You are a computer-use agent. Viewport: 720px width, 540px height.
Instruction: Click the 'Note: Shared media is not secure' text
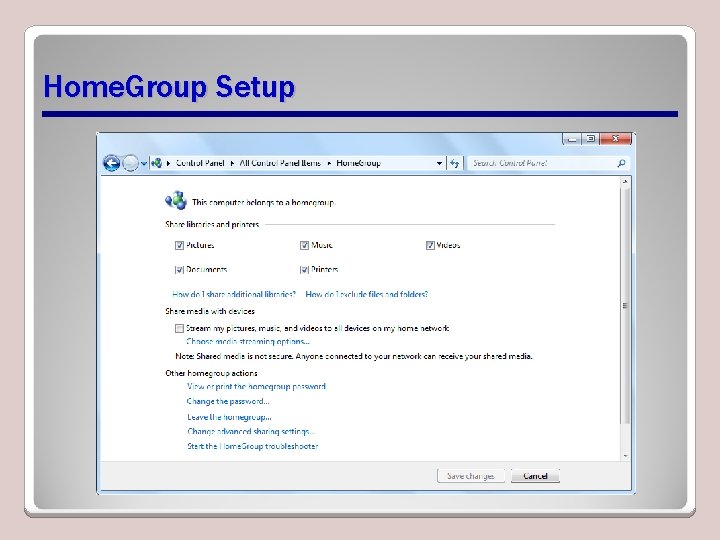(x=354, y=356)
